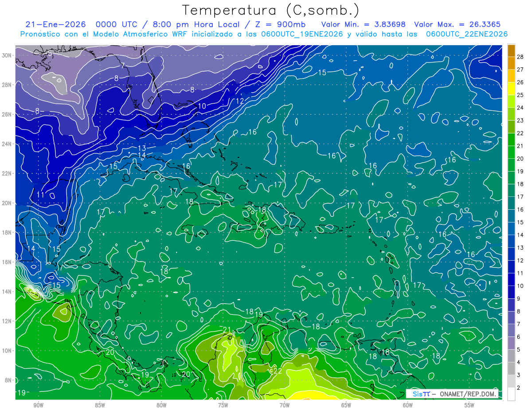Click the contour label '21' over Colombia
The image size is (532, 411).
[227, 329]
